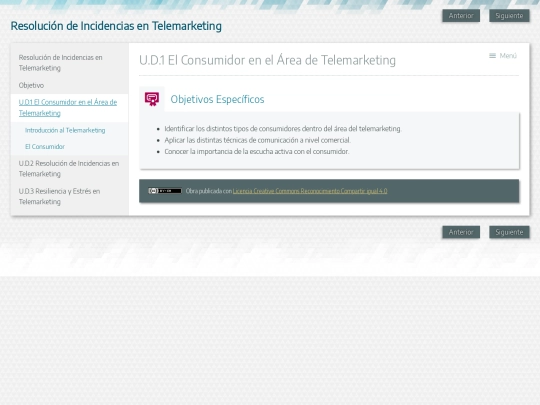
Task: Open the Menú toggle label
Action: pyautogui.click(x=508, y=56)
